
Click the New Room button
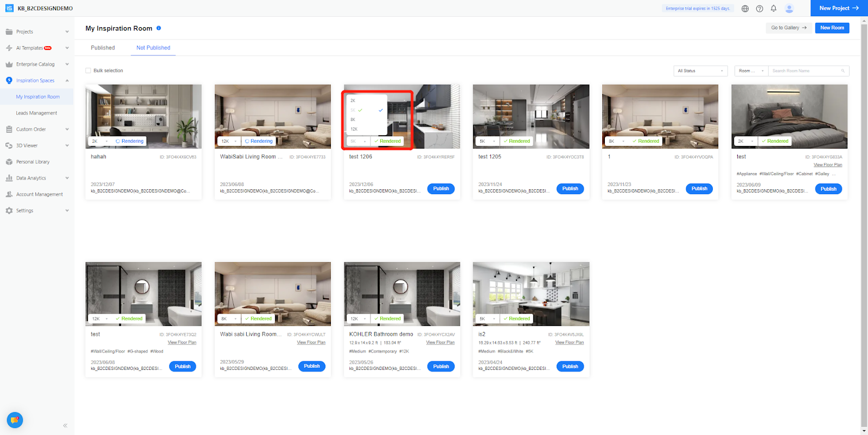[x=832, y=28]
